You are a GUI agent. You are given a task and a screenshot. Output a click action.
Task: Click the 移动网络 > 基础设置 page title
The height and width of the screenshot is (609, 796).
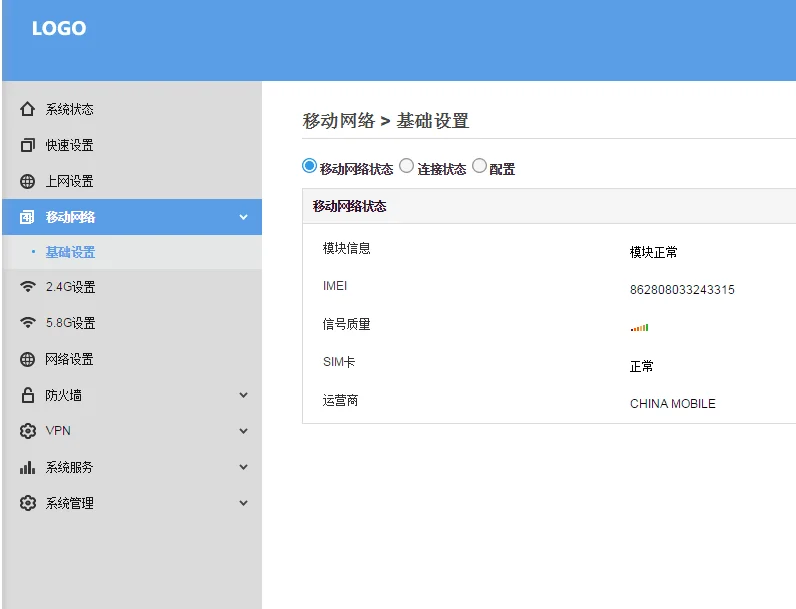point(386,121)
